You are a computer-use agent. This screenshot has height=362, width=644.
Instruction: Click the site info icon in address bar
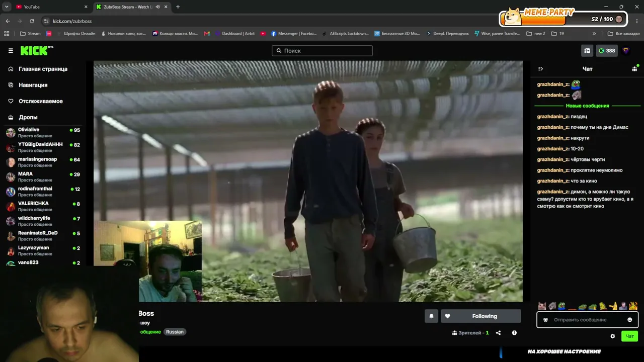coord(46,21)
